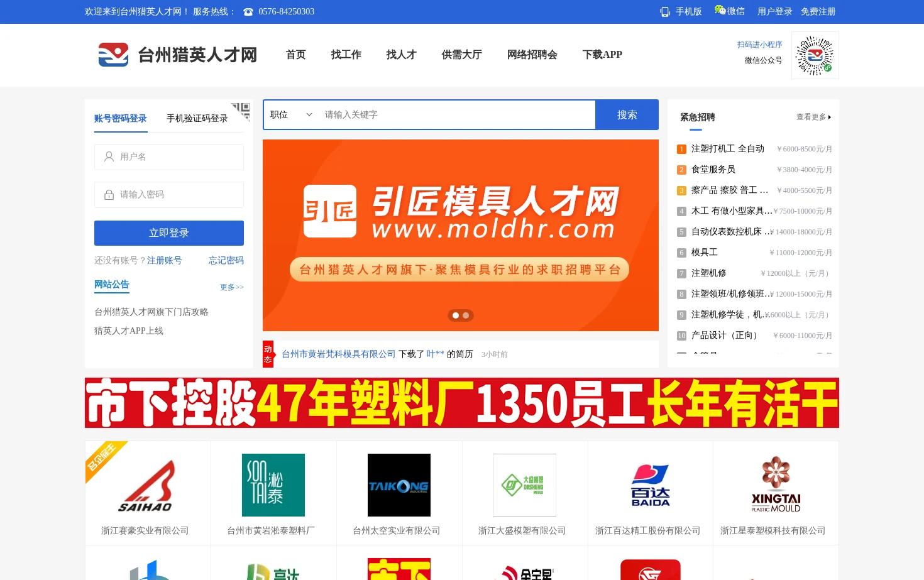Screen dimensions: 924x580
Task: Open announcement 台州猎英人才网旗下门店攻略
Action: pyautogui.click(x=151, y=312)
